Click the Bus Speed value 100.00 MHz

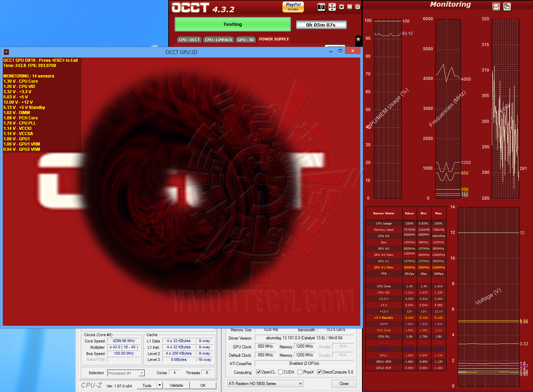coord(124,354)
